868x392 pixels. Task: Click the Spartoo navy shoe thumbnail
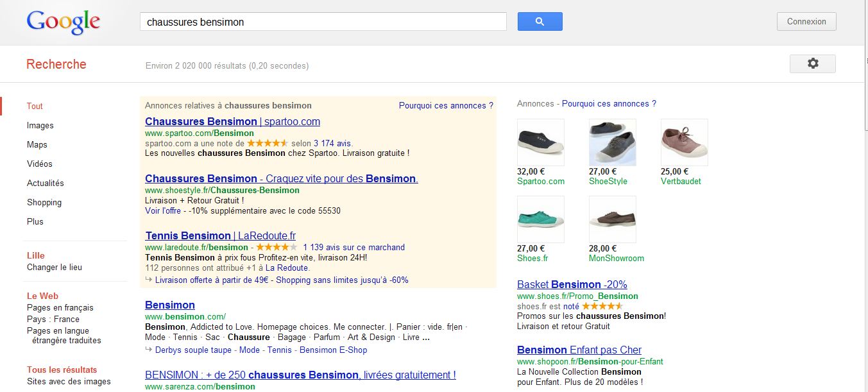tap(541, 142)
